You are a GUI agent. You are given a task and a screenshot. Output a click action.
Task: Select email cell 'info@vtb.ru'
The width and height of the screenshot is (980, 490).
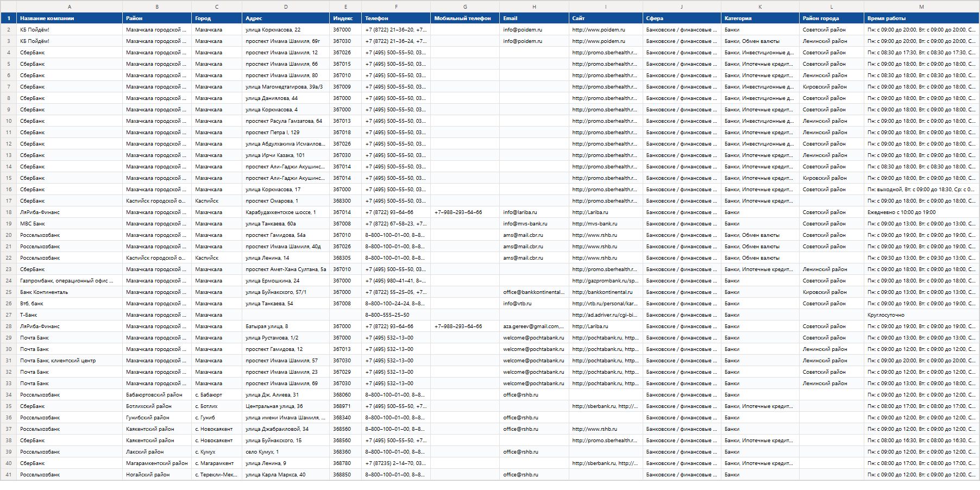pyautogui.click(x=534, y=304)
